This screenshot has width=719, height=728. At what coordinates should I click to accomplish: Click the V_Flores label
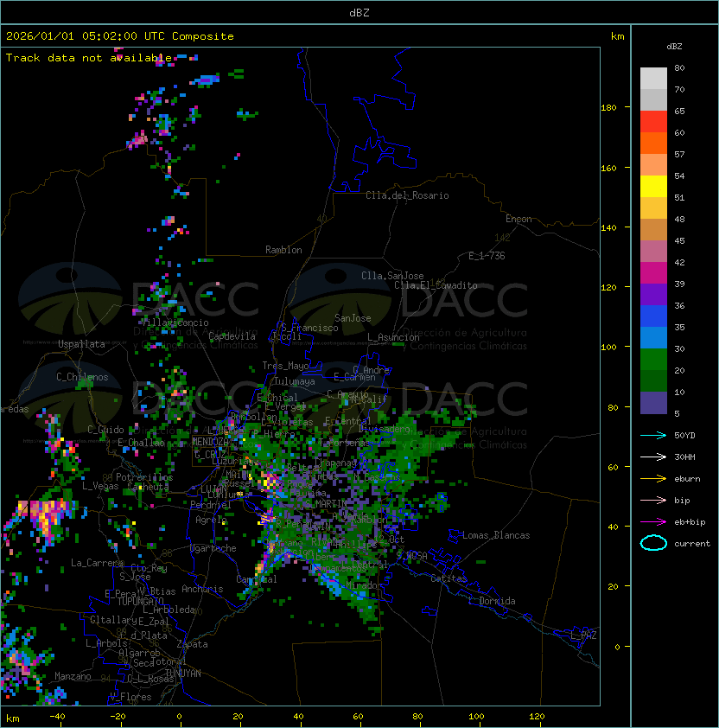(x=130, y=697)
